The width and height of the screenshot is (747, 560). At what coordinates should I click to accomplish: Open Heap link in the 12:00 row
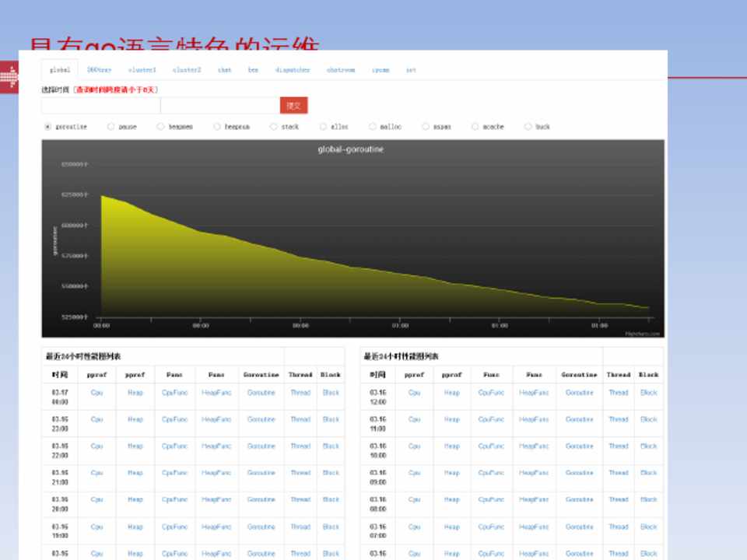[451, 393]
